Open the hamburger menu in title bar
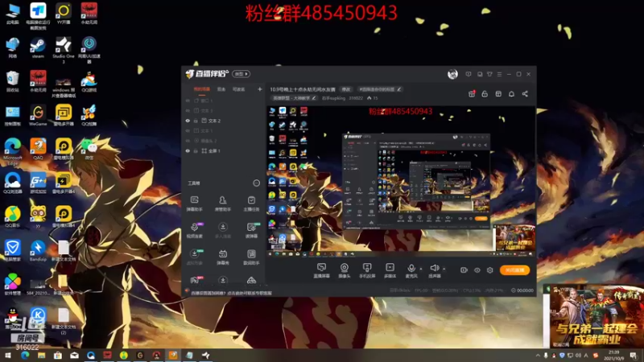Viewport: 644px width, 362px height. tap(499, 74)
